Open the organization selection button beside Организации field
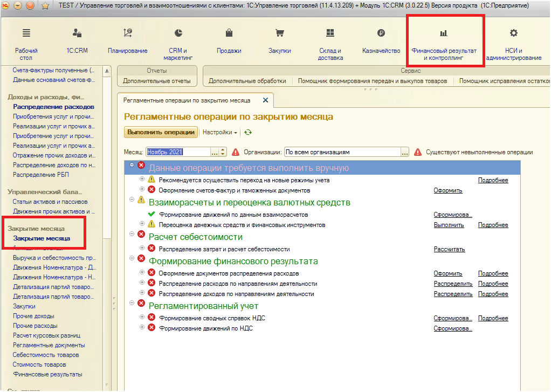 pos(405,152)
